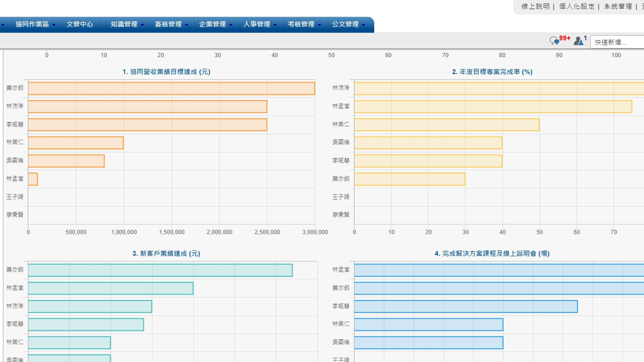Screen dimensions: 644x362
Task: Click the contacts icon with badge 1
Action: pyautogui.click(x=579, y=41)
